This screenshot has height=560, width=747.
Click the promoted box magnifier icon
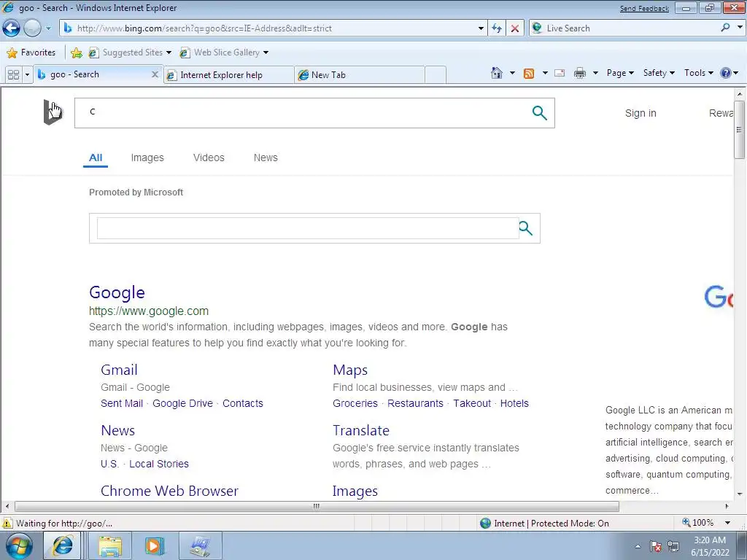[x=525, y=228]
